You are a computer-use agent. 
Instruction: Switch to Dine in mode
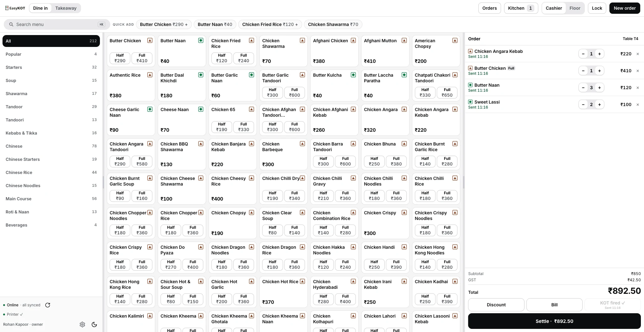point(40,8)
